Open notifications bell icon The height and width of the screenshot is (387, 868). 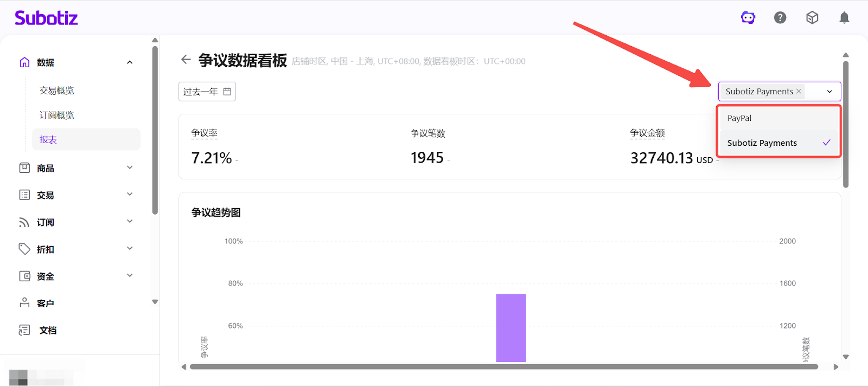pyautogui.click(x=844, y=18)
